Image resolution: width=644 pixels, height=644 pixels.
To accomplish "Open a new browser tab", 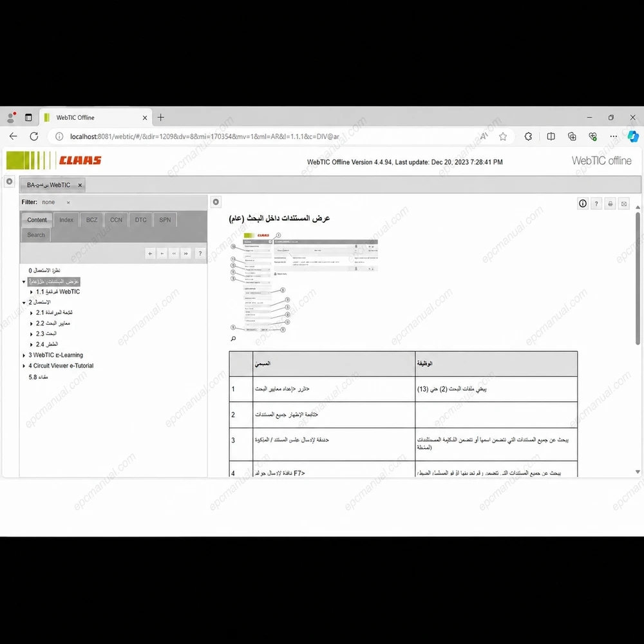I will click(160, 117).
